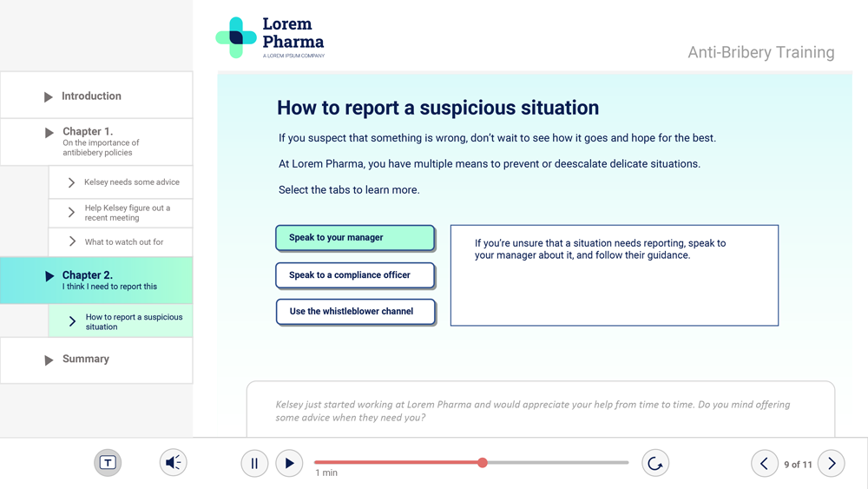
Task: Click the Lorem Pharma logo
Action: click(270, 37)
